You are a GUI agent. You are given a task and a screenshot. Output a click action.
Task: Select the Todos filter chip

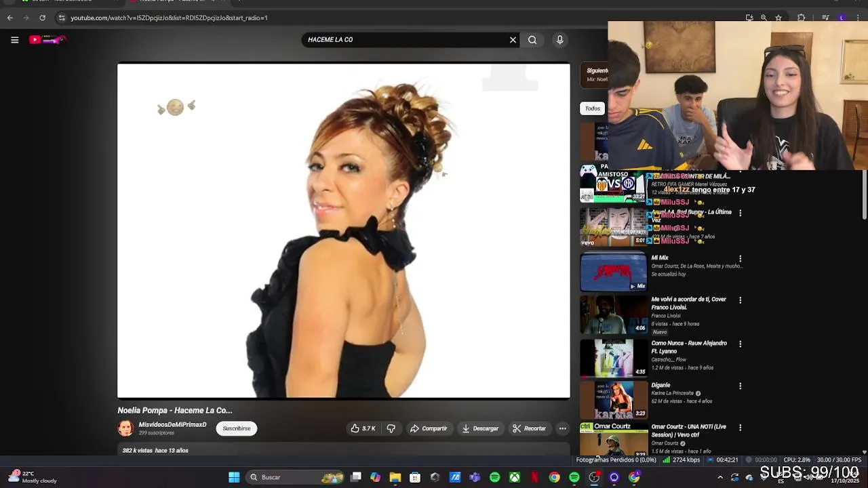pos(593,108)
